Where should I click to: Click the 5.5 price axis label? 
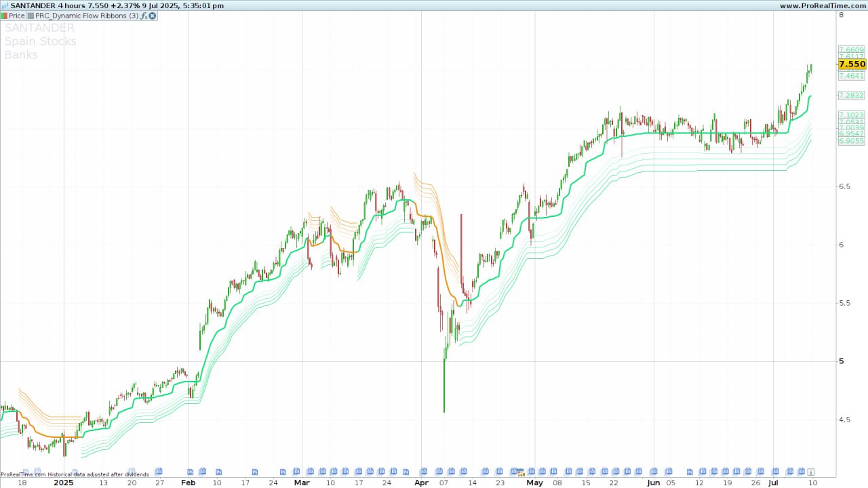[845, 303]
